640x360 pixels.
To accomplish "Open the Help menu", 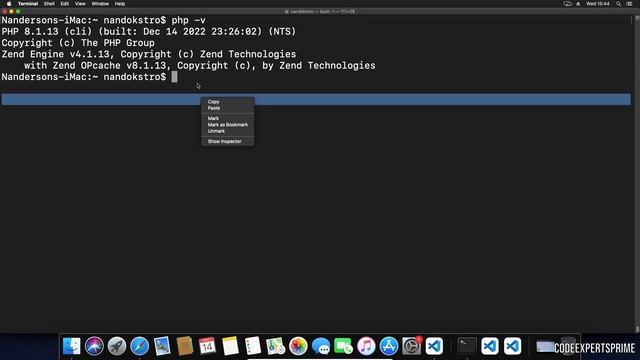I will coord(120,4).
